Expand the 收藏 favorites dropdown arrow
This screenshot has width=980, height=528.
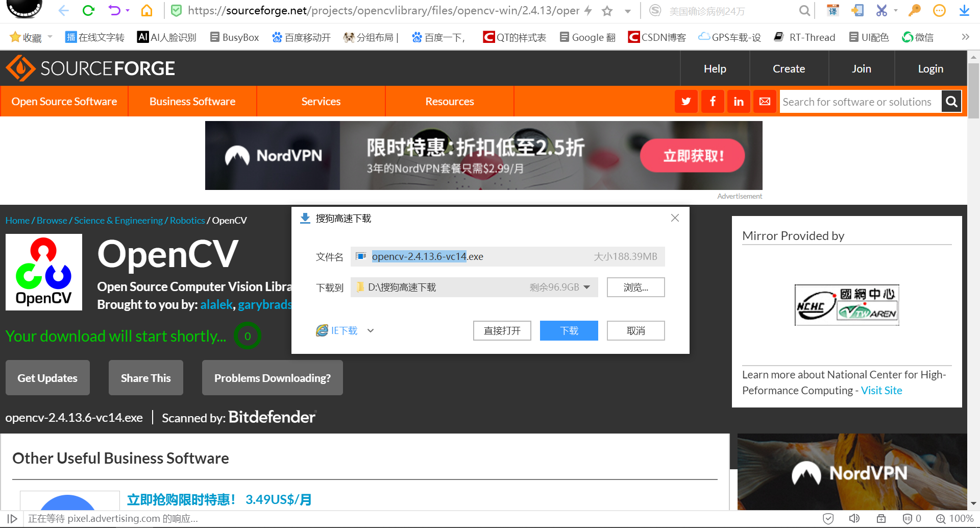[x=50, y=37]
